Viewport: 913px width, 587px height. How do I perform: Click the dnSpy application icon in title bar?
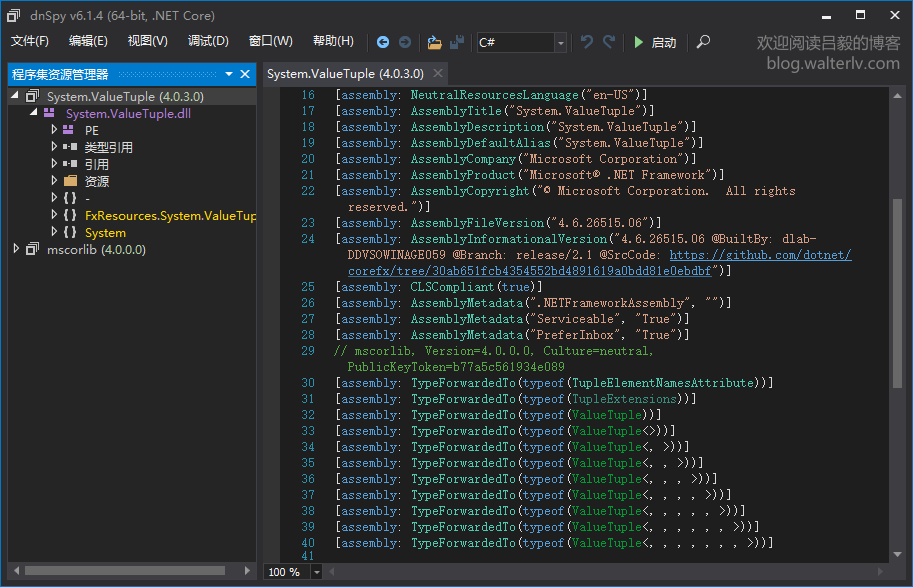[x=14, y=15]
